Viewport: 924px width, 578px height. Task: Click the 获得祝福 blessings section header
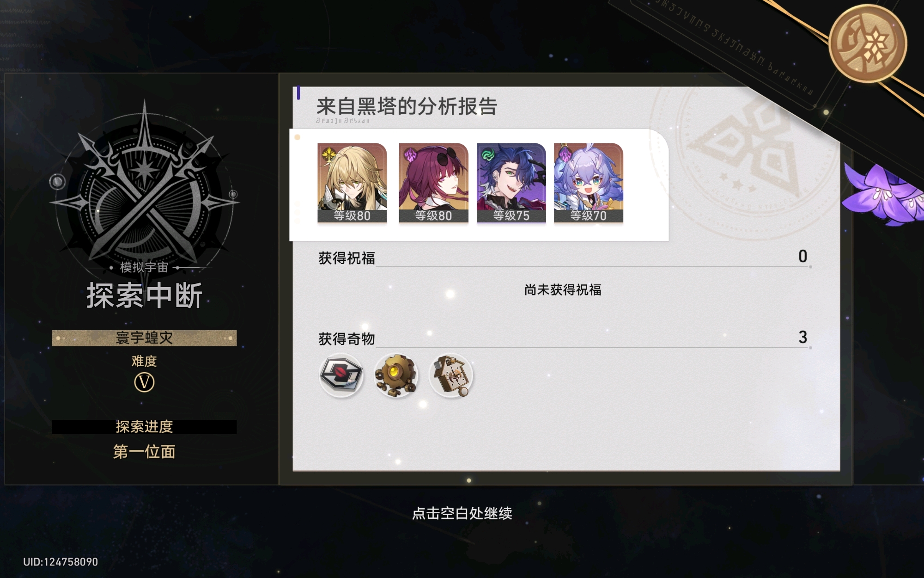point(346,258)
